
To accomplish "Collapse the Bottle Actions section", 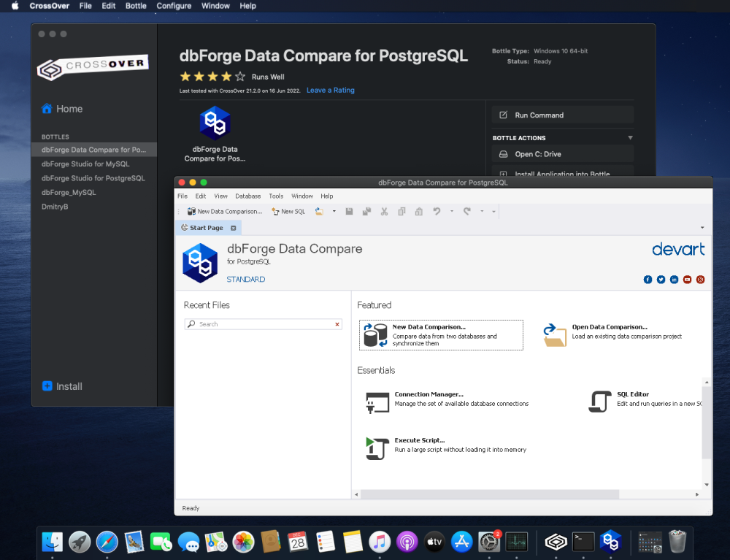I will pos(630,138).
